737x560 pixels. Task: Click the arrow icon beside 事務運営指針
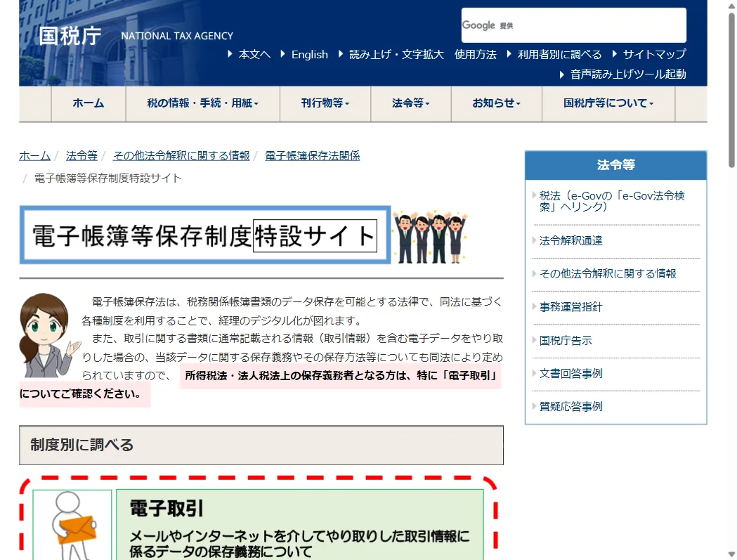(535, 306)
